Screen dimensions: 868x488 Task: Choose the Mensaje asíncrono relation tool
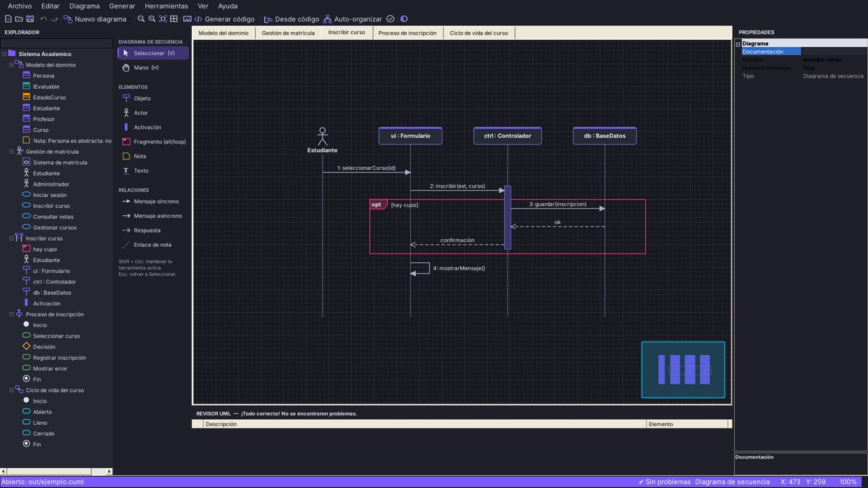coord(153,216)
